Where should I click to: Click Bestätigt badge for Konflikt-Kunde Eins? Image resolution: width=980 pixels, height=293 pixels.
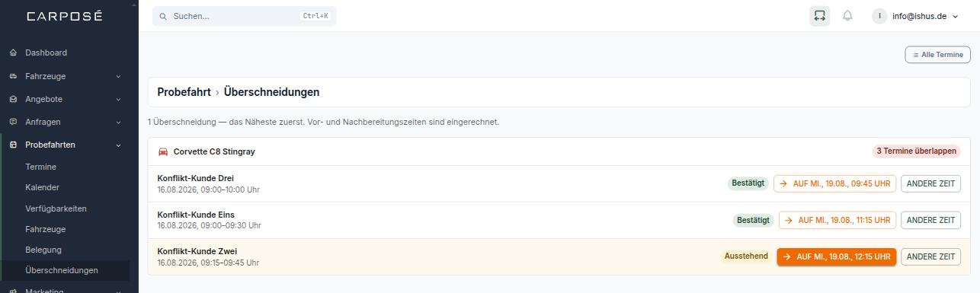753,220
